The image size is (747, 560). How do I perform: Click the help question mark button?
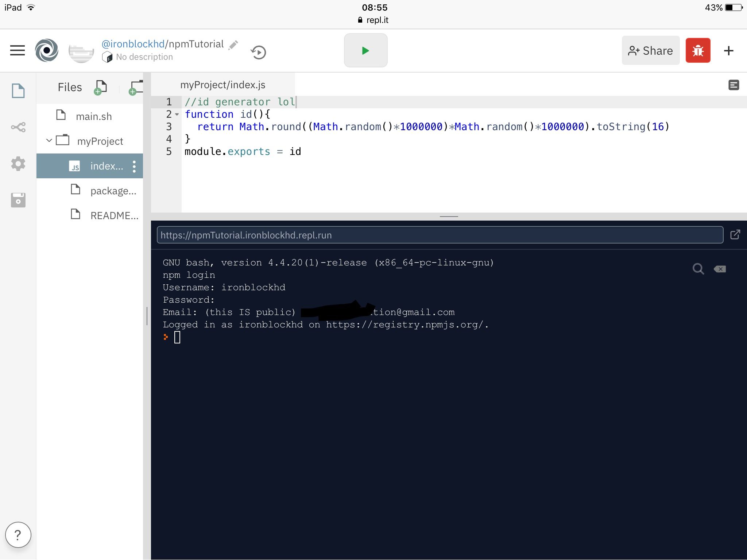pyautogui.click(x=18, y=535)
